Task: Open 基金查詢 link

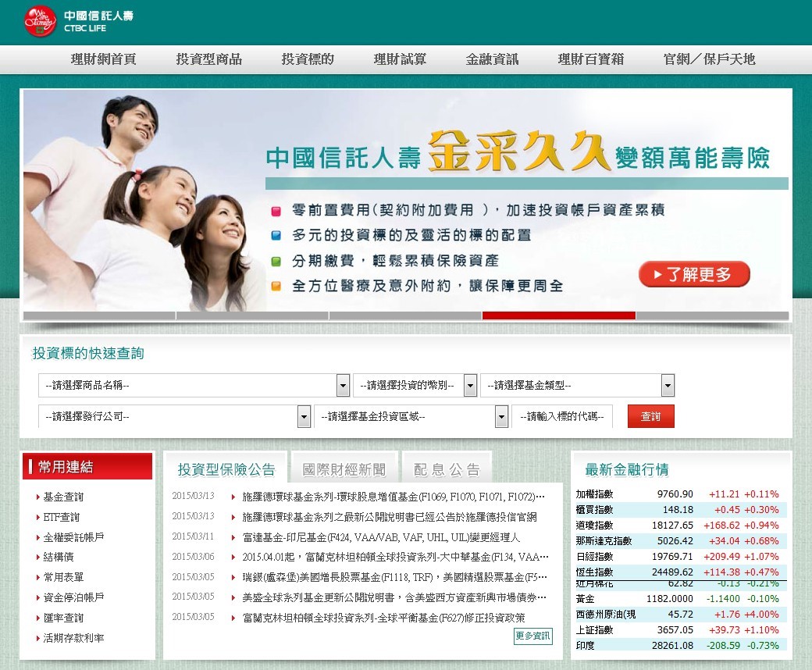Action: [x=63, y=497]
